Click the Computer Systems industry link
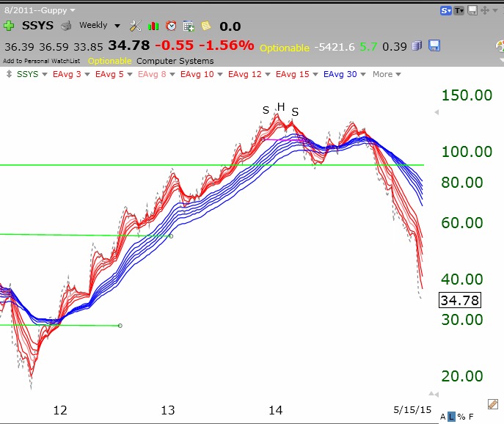The height and width of the screenshot is (424, 504). 175,61
